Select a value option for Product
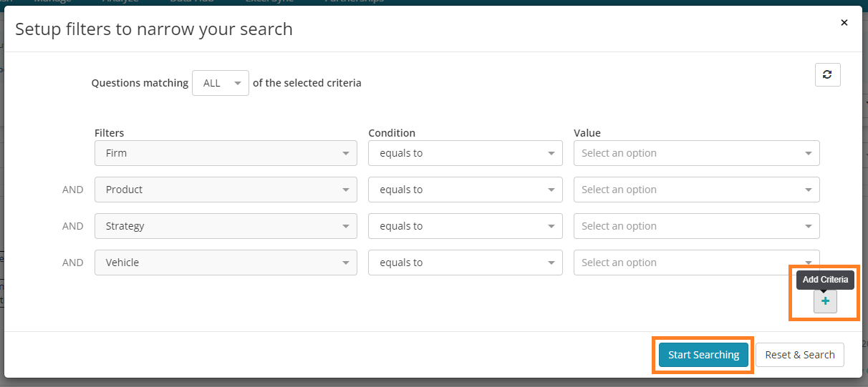This screenshot has height=387, width=868. point(697,190)
